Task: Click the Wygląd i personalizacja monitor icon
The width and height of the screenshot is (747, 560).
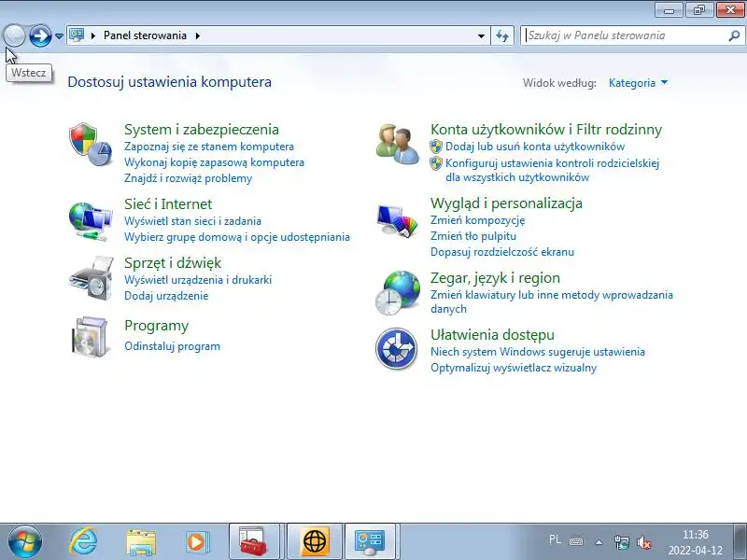Action: pyautogui.click(x=398, y=220)
